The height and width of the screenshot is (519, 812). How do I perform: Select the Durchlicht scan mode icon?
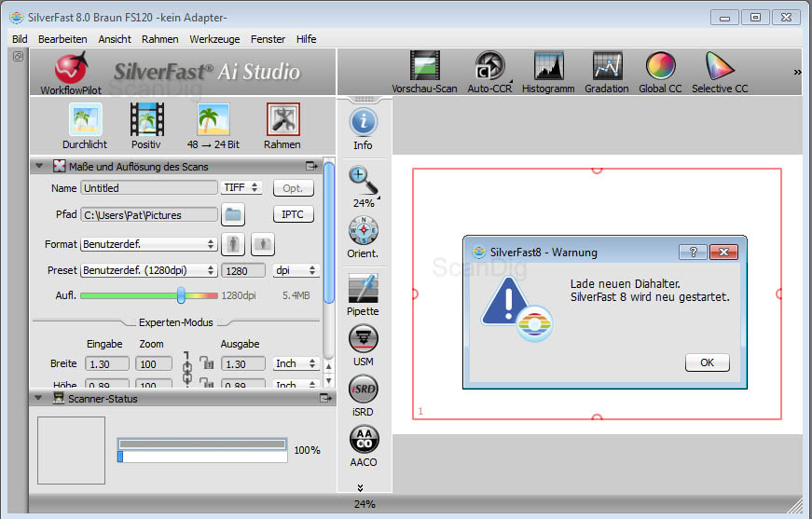(85, 127)
